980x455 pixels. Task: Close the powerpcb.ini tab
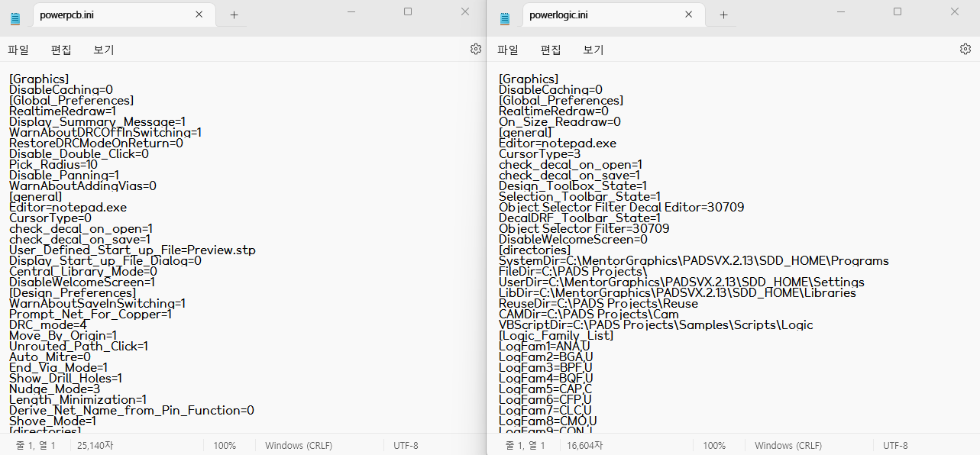coord(199,15)
